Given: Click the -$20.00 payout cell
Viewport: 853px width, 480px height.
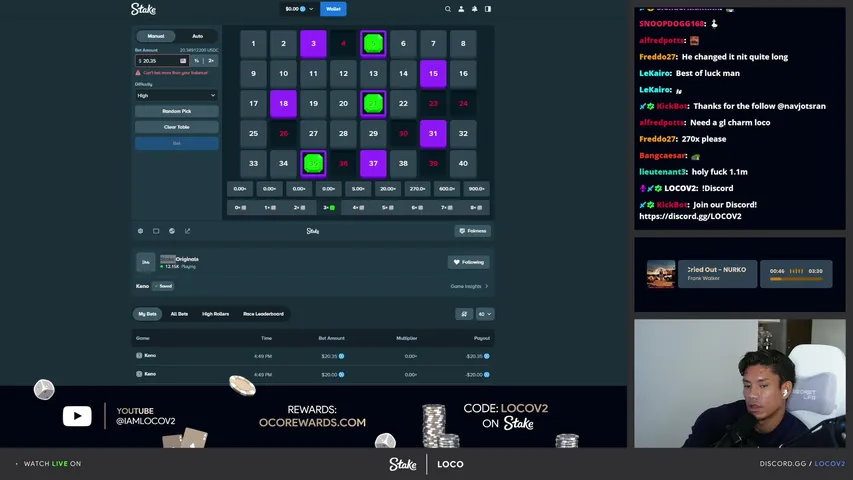Looking at the screenshot, I should [x=478, y=374].
